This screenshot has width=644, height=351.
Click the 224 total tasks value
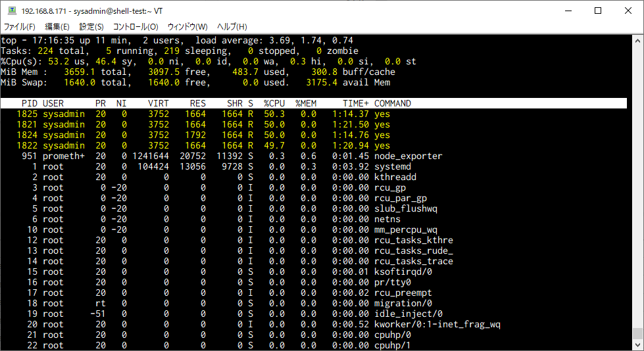45,51
